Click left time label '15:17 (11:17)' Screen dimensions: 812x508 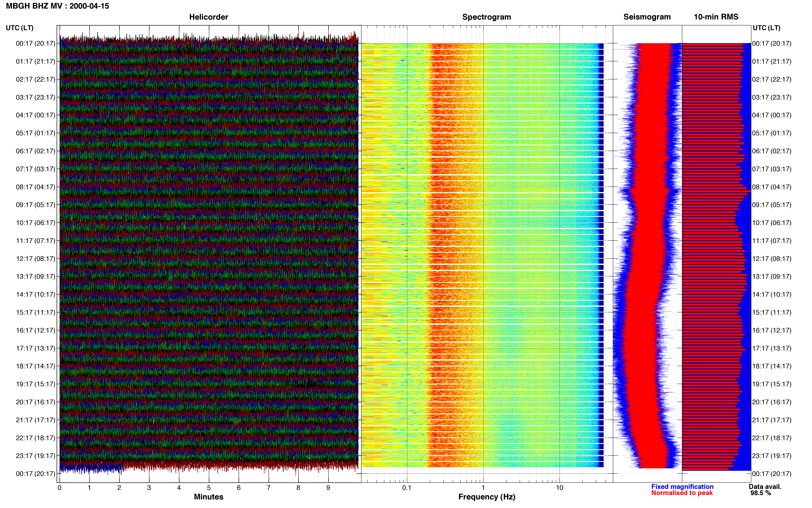tap(36, 313)
